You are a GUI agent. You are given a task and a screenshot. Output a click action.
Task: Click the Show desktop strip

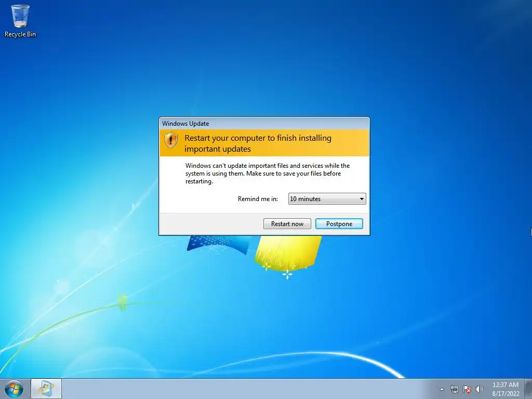point(528,389)
